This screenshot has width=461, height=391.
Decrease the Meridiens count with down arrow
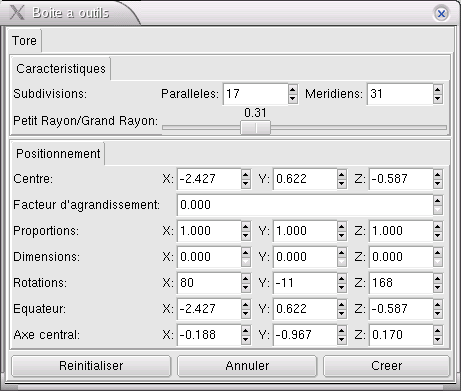click(x=438, y=99)
